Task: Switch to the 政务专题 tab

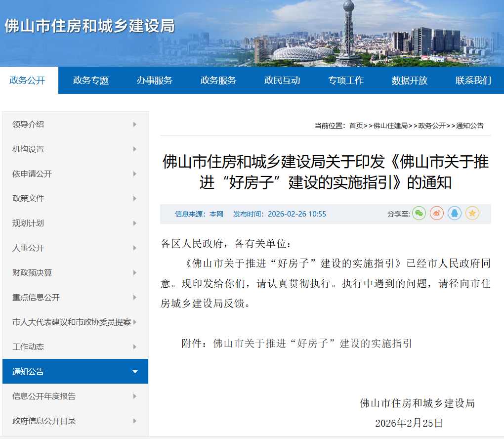Action: [89, 80]
